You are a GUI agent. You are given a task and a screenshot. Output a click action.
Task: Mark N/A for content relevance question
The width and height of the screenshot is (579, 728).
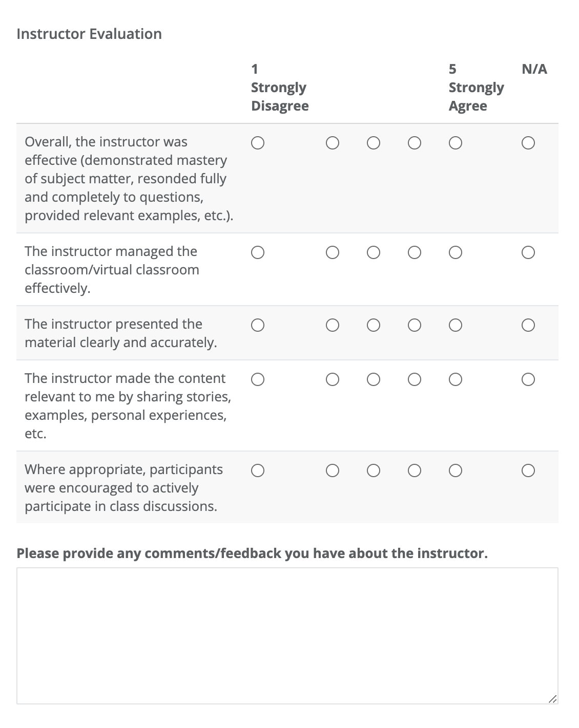click(528, 379)
